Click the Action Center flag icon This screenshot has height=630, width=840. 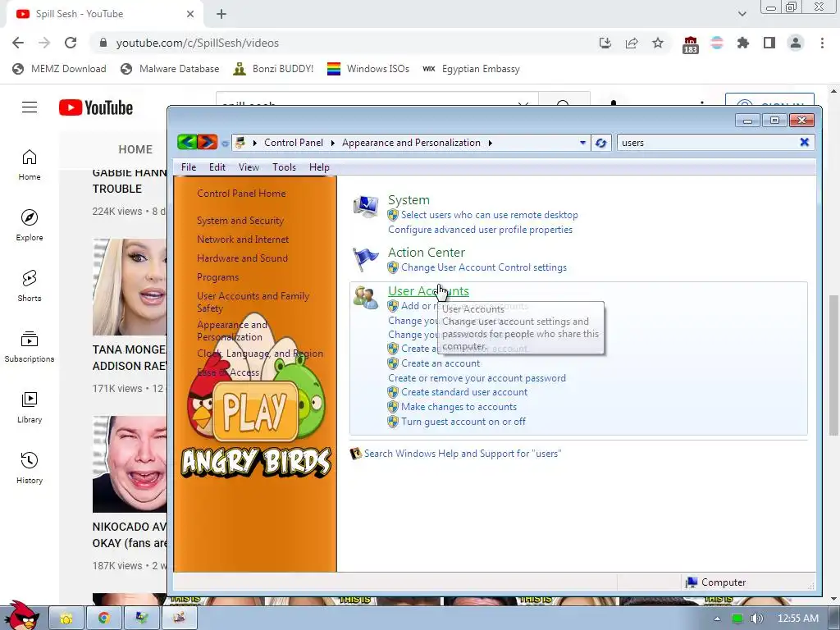[x=366, y=260]
